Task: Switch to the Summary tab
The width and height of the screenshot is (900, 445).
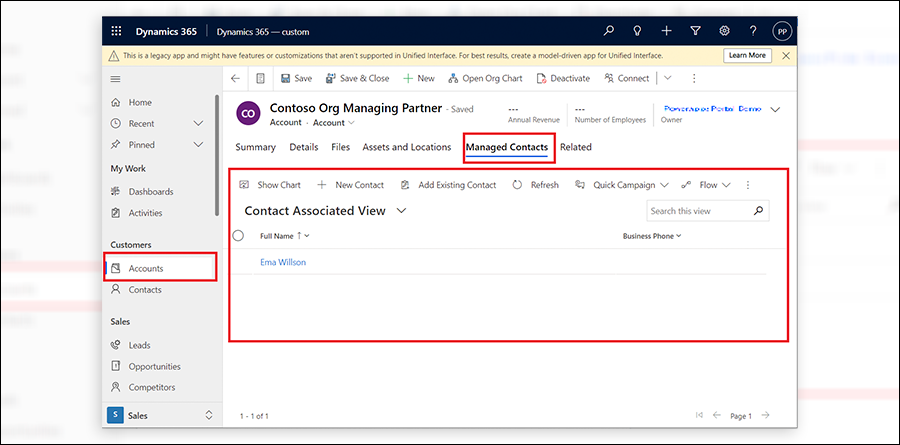Action: coord(255,147)
